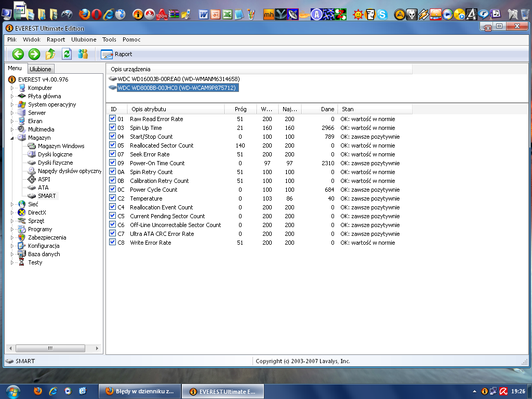Click the Up level toolbar icon
Screen dimensions: 532x399
coord(50,54)
